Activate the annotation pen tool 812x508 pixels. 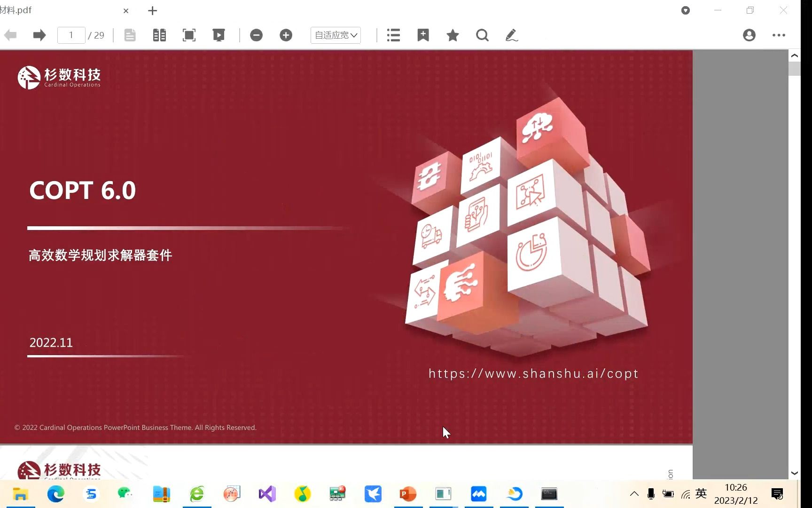[511, 35]
